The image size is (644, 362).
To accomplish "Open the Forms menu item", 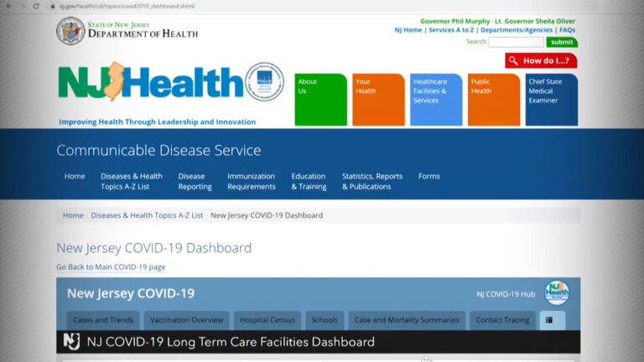I will (x=428, y=176).
